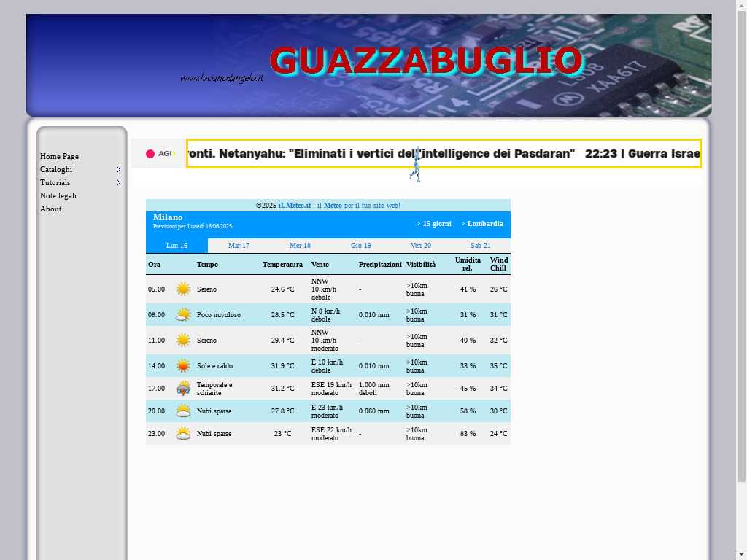Switch to the Sab 21 tab

(x=480, y=246)
